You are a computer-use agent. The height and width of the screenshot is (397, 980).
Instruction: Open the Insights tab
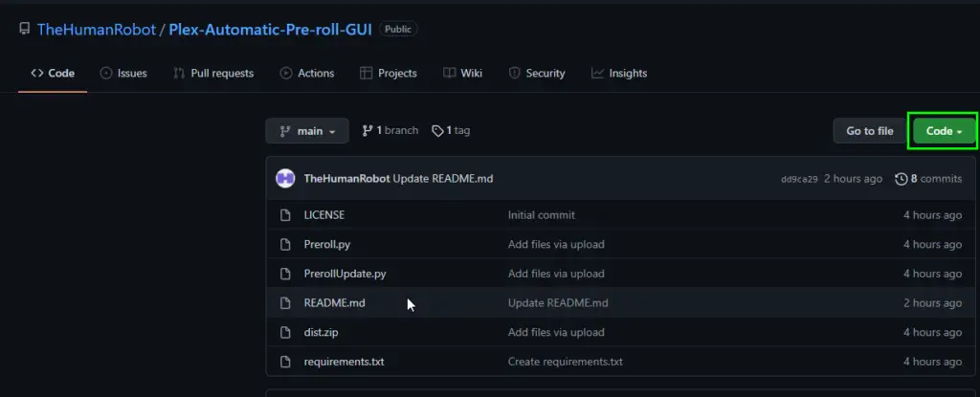pyautogui.click(x=619, y=73)
